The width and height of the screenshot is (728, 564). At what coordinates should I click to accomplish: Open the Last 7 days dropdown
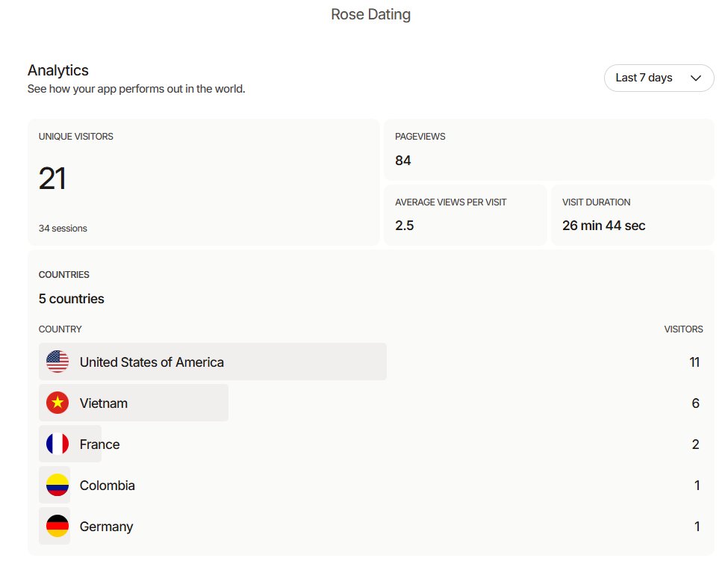(659, 78)
